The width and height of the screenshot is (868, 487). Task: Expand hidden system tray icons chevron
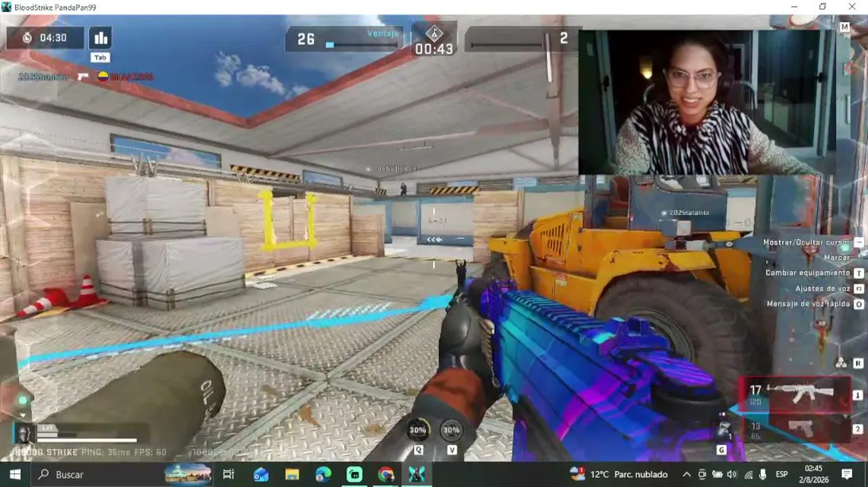tap(687, 474)
